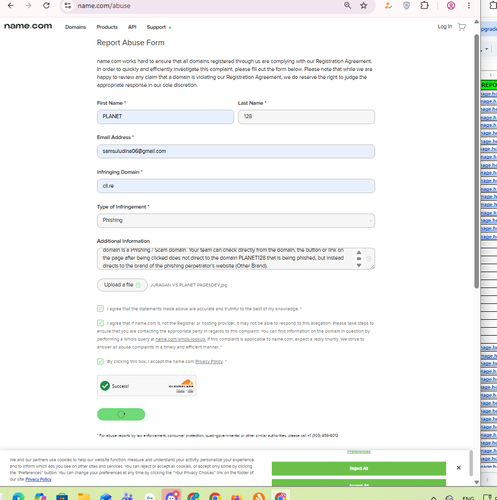
Task: Show hidden system tray icons chevron
Action: coord(434,498)
